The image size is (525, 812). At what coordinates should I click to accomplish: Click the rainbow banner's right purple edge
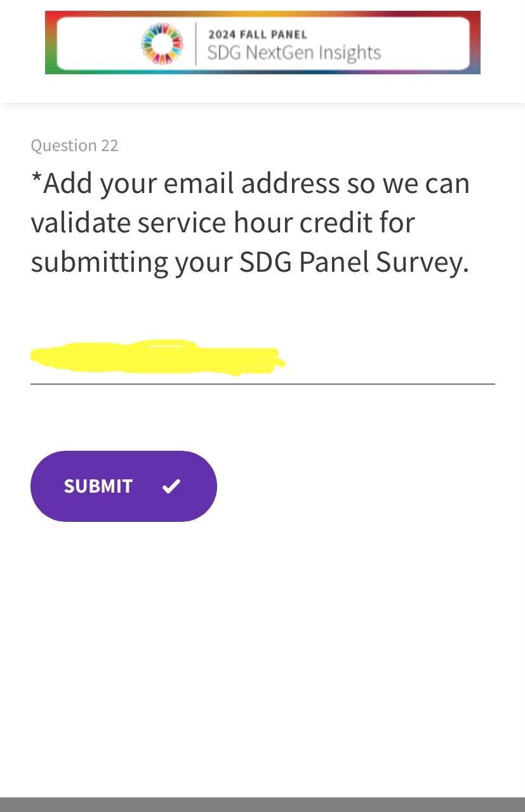tap(475, 43)
